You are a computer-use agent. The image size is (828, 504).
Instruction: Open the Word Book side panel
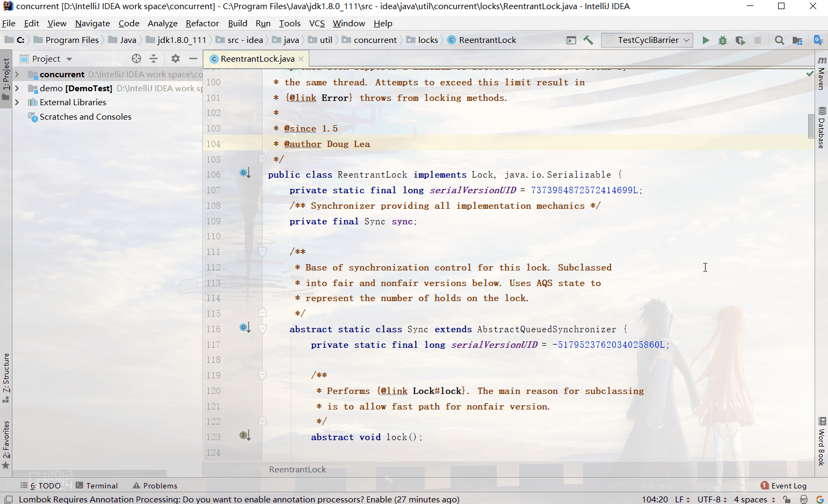click(822, 441)
